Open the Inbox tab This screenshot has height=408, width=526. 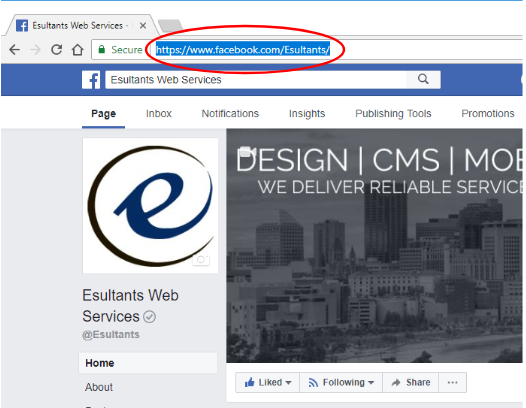pyautogui.click(x=159, y=114)
